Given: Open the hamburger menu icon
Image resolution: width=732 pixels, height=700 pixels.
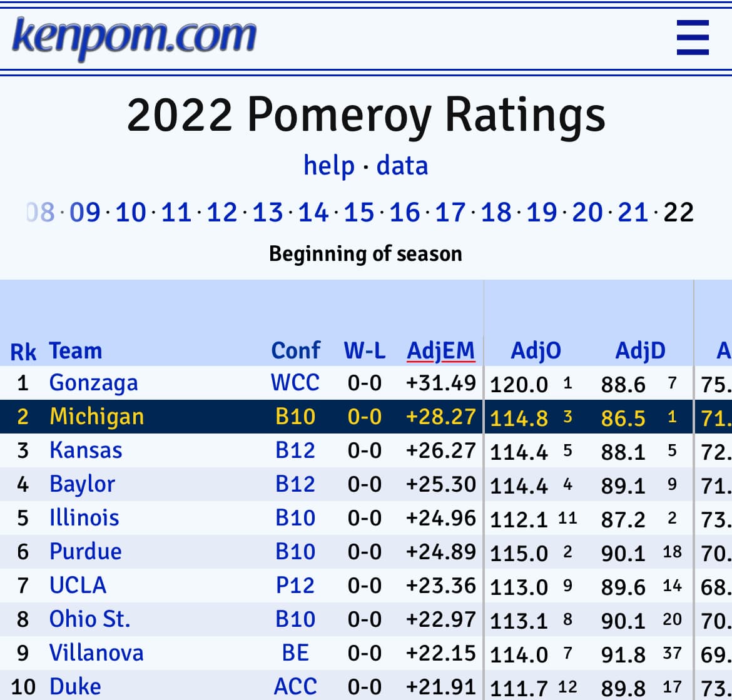Looking at the screenshot, I should pyautogui.click(x=693, y=38).
